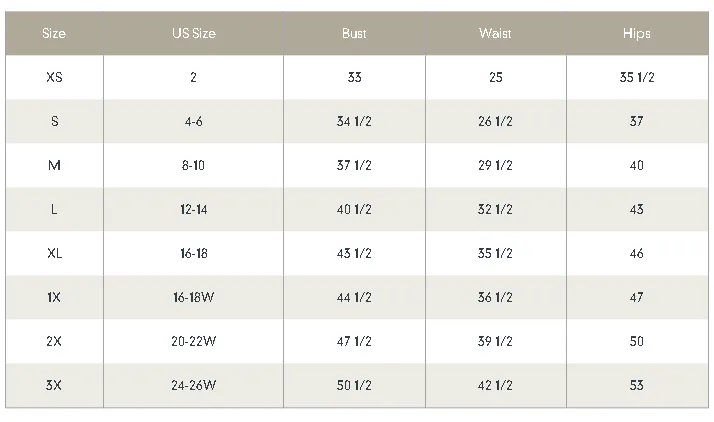Viewport: 714px width, 422px height.
Task: Select the Bust column header
Action: coord(354,33)
